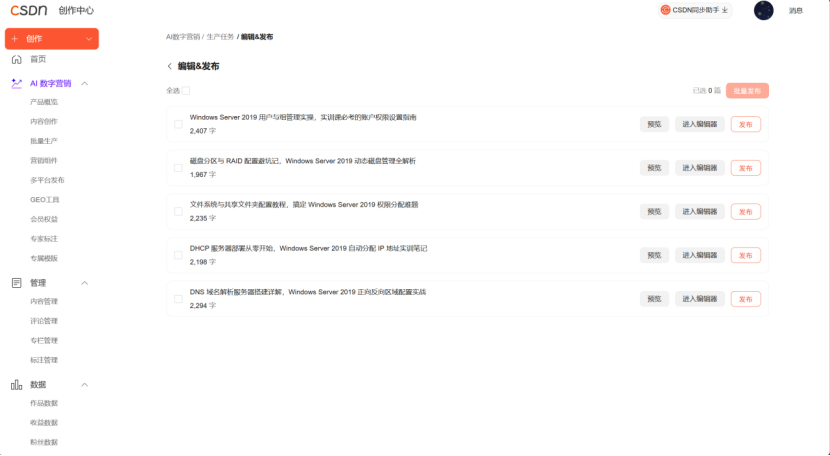Open 内容管理 in the sidebar
Screen dimensions: 830x456
tap(44, 301)
